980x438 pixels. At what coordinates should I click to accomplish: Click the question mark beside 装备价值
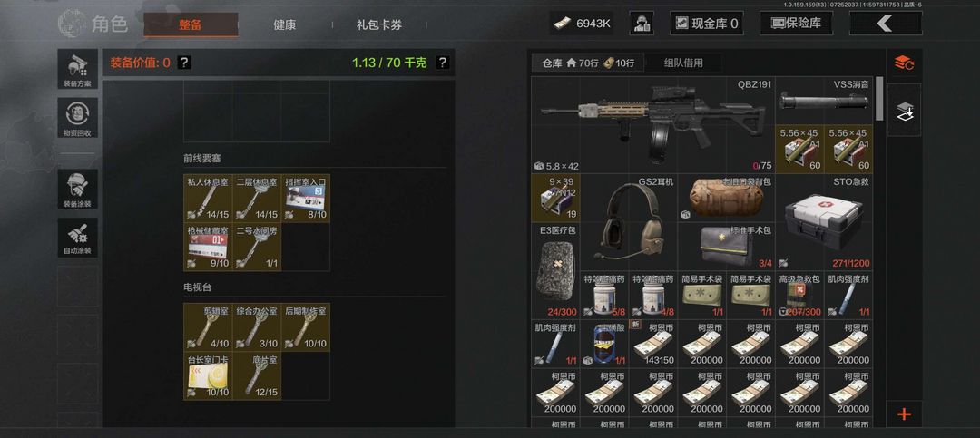[183, 63]
